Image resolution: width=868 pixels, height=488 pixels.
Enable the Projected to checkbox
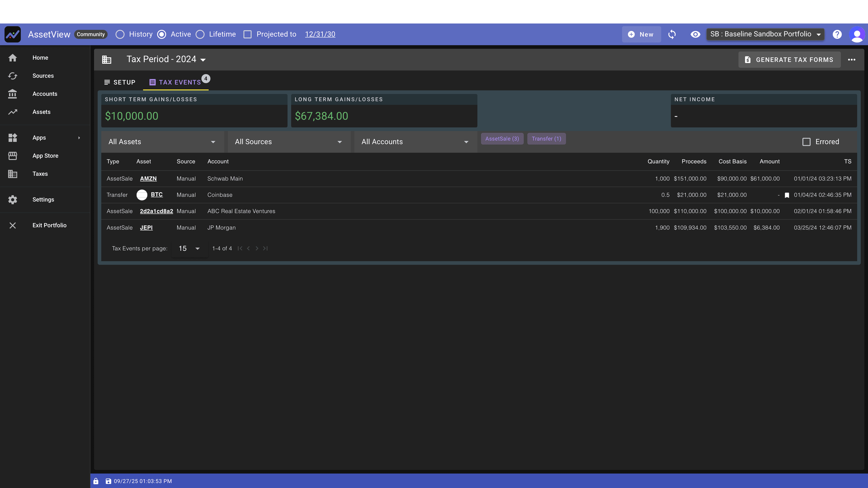[x=248, y=34]
